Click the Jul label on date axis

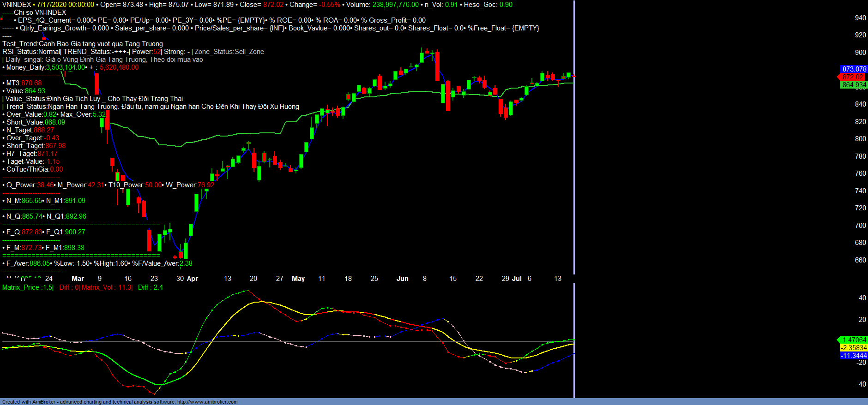pyautogui.click(x=517, y=279)
